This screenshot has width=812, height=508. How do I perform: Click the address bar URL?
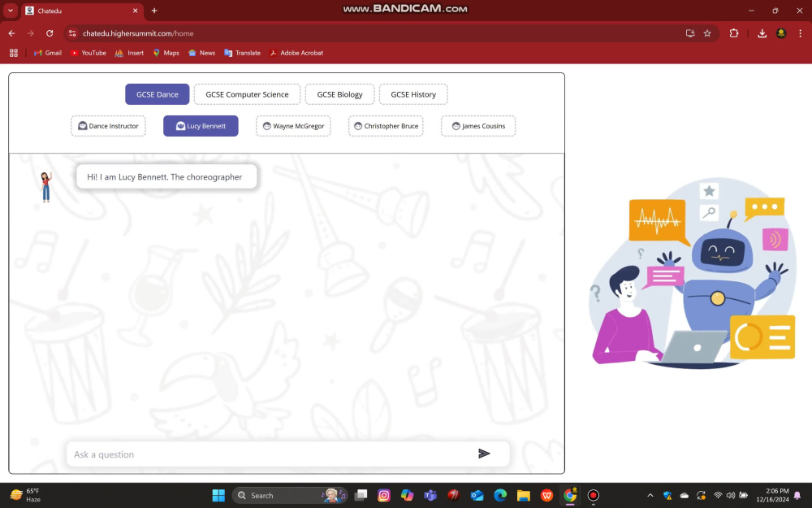[x=138, y=33]
